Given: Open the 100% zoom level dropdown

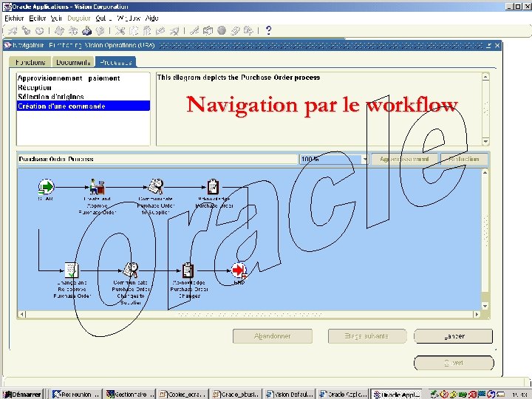Looking at the screenshot, I should click(364, 159).
